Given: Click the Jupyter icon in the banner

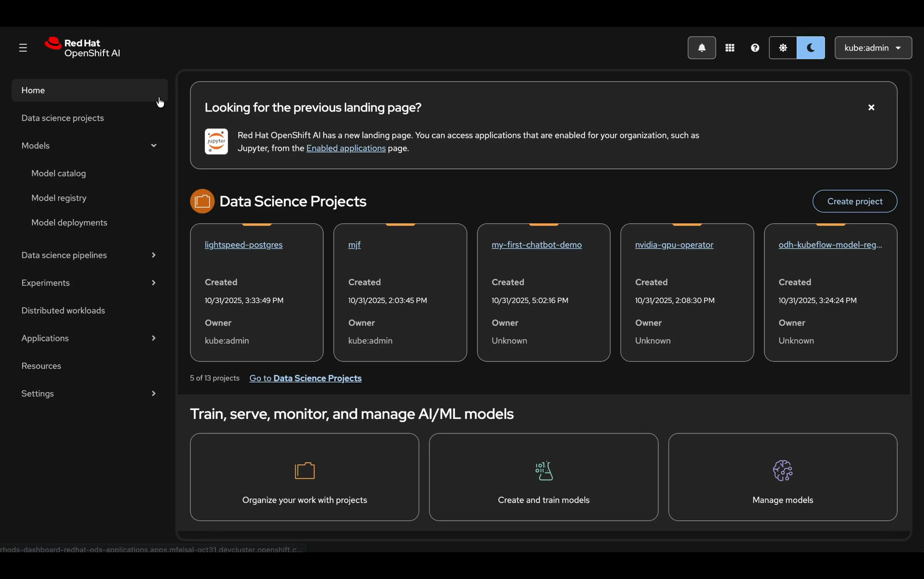Looking at the screenshot, I should [x=216, y=141].
